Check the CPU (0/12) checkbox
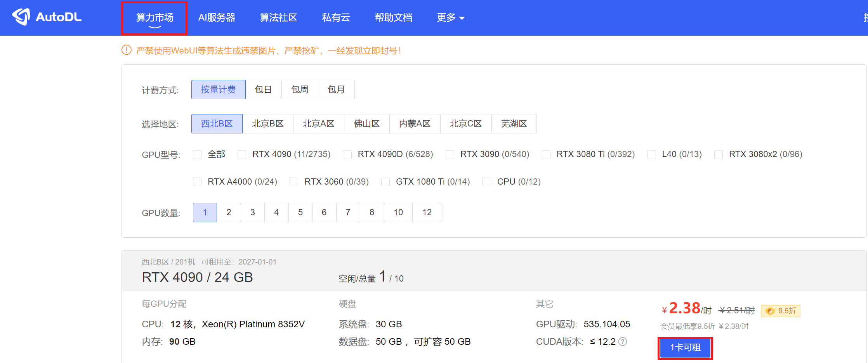 tap(487, 182)
